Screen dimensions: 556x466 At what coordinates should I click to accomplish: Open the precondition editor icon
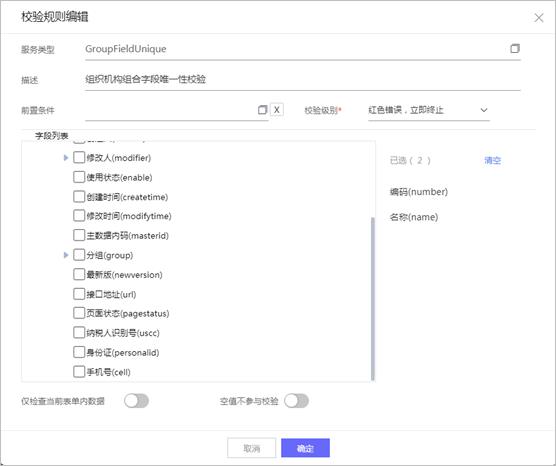262,110
